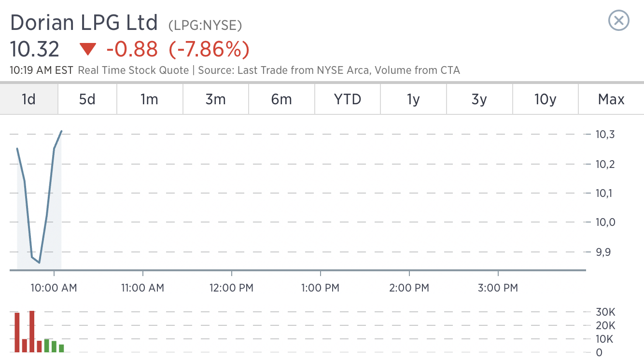
Task: Switch to YTD chart view
Action: (348, 99)
